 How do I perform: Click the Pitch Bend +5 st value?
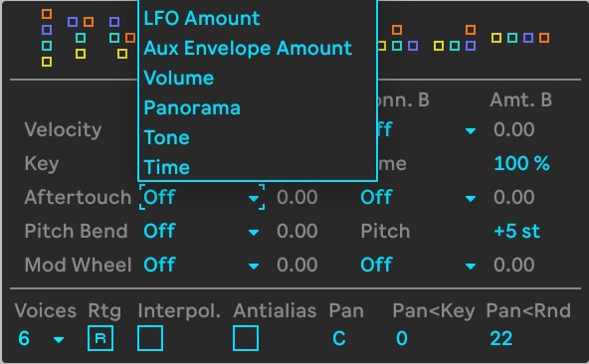pyautogui.click(x=517, y=231)
